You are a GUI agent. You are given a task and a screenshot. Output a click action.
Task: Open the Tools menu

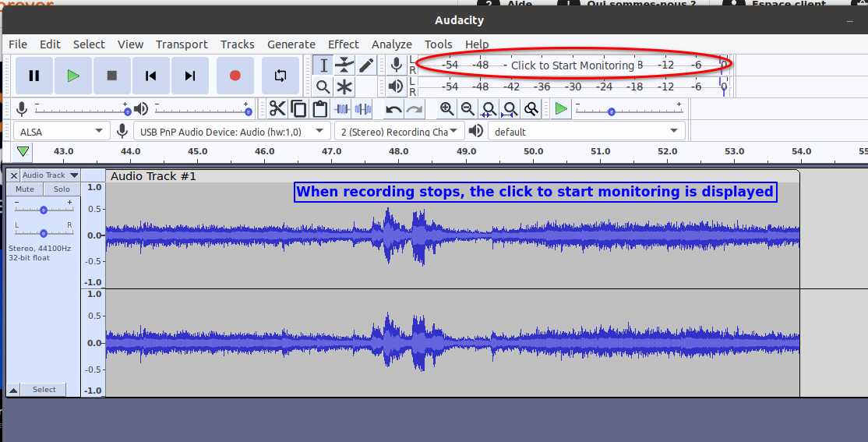[438, 44]
